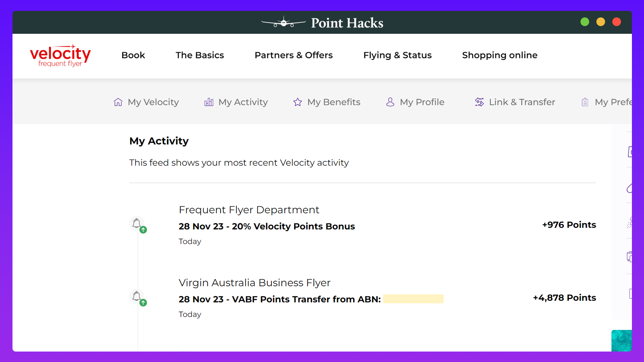Select Virgin Australia Business Flyer heading

click(x=254, y=283)
